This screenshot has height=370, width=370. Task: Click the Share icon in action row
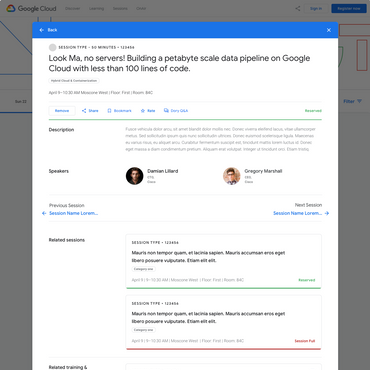click(x=84, y=111)
